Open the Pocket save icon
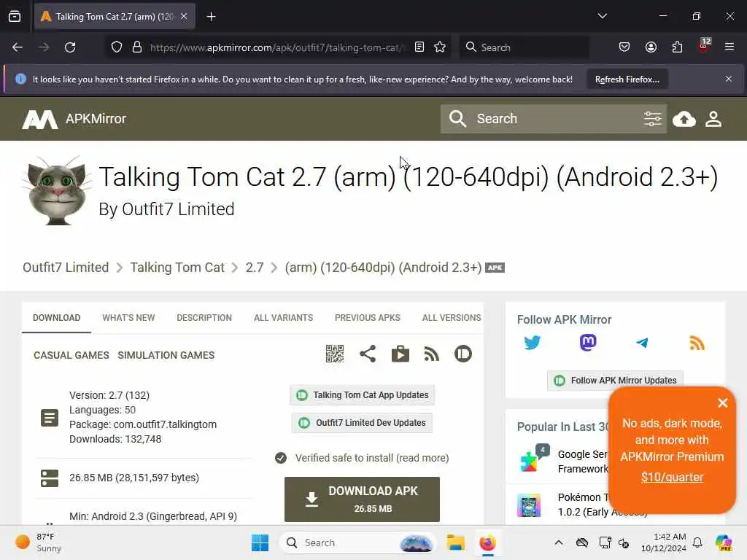747x560 pixels. [624, 47]
